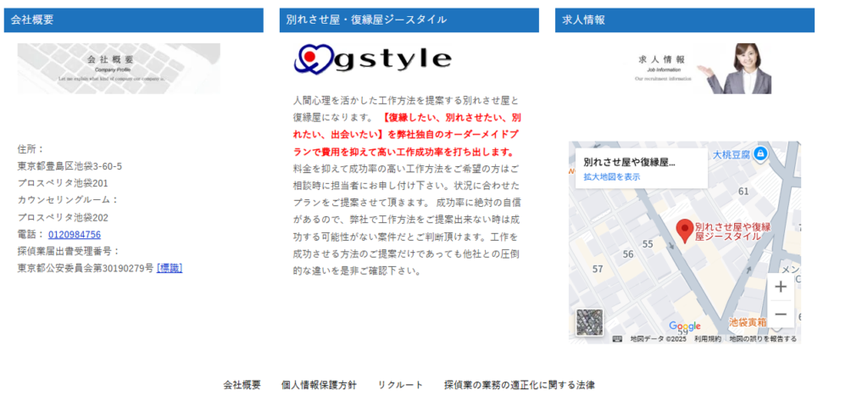868x396 pixels.
Task: Open リクルート footer link
Action: 400,384
